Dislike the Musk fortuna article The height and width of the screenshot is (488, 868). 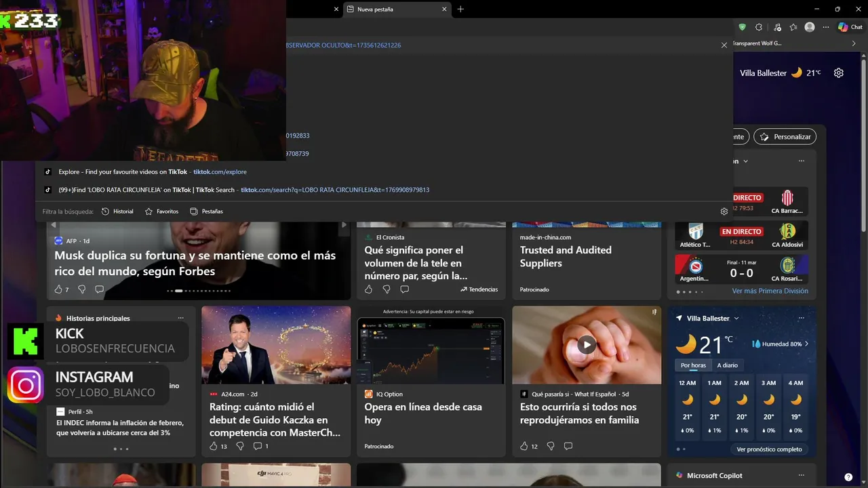coord(82,289)
